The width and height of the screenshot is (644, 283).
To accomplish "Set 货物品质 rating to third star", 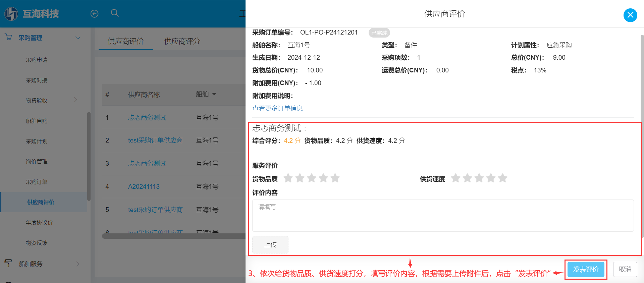I will 312,178.
